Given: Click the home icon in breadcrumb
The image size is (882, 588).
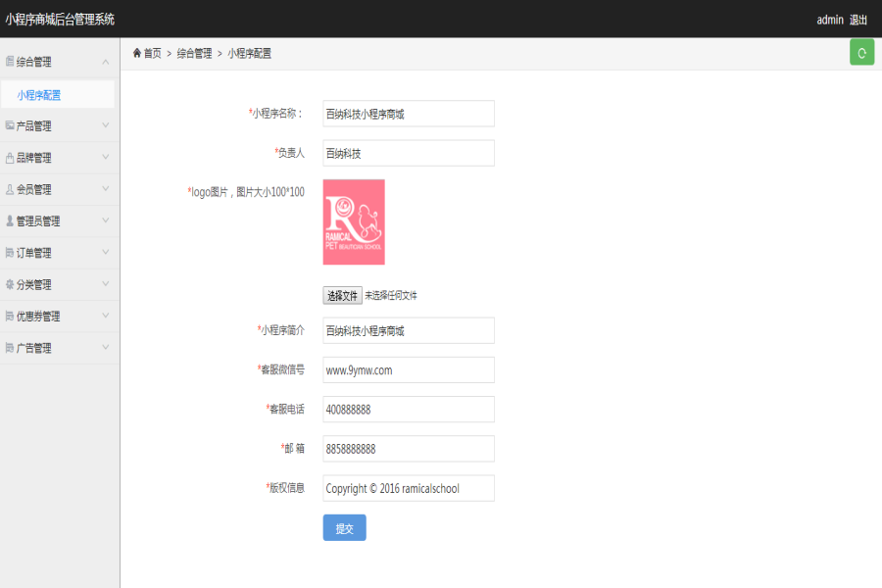Looking at the screenshot, I should pyautogui.click(x=136, y=53).
